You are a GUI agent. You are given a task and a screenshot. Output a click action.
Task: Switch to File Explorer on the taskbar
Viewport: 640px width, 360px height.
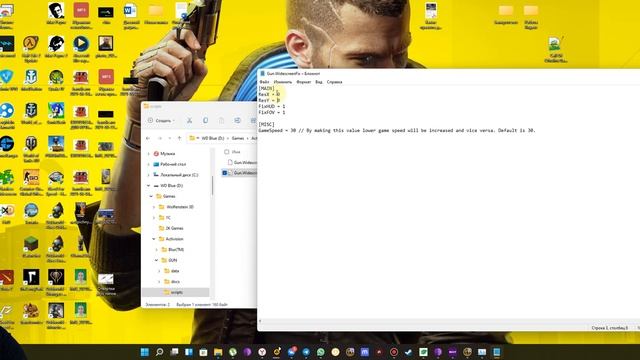point(218,352)
